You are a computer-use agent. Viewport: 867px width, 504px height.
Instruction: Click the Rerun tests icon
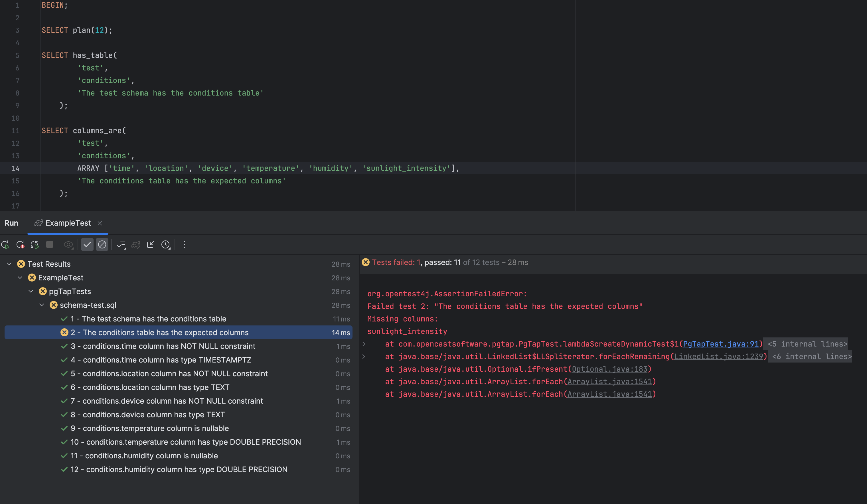tap(5, 245)
